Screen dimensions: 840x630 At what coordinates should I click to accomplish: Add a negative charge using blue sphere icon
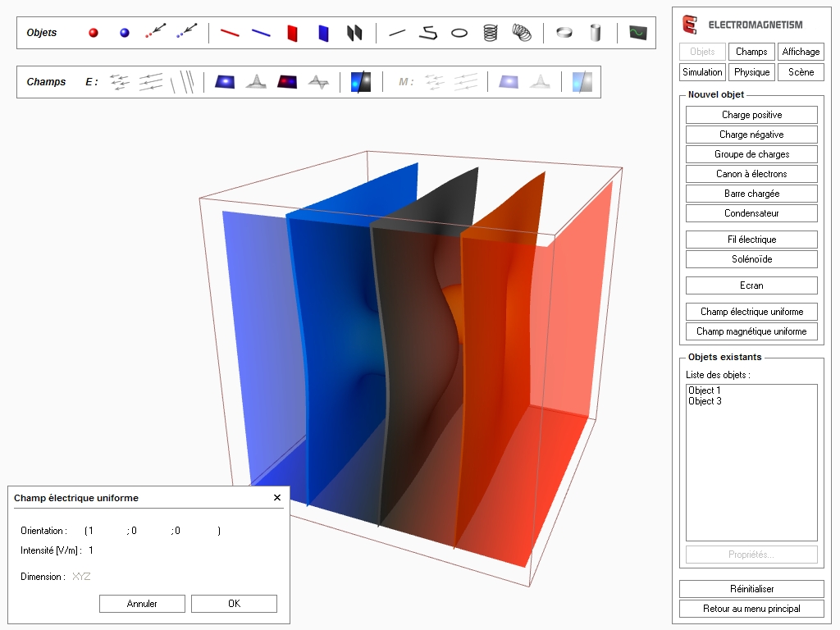125,33
